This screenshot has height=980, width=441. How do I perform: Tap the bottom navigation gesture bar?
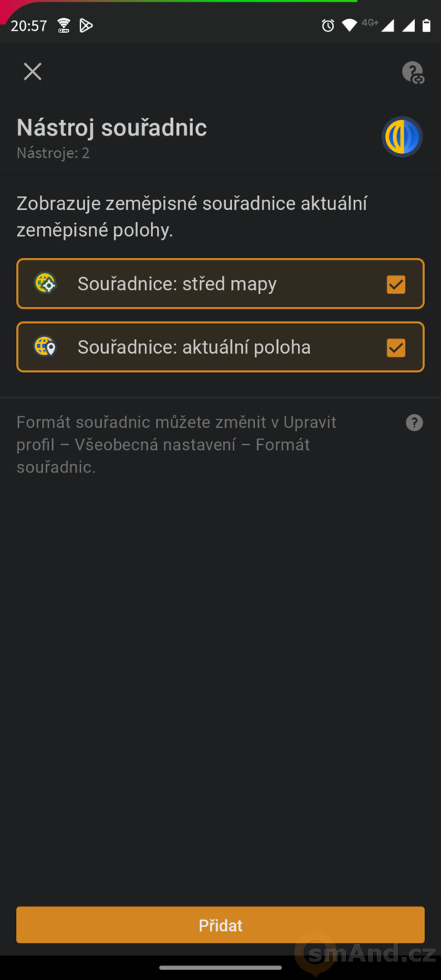pos(220,968)
